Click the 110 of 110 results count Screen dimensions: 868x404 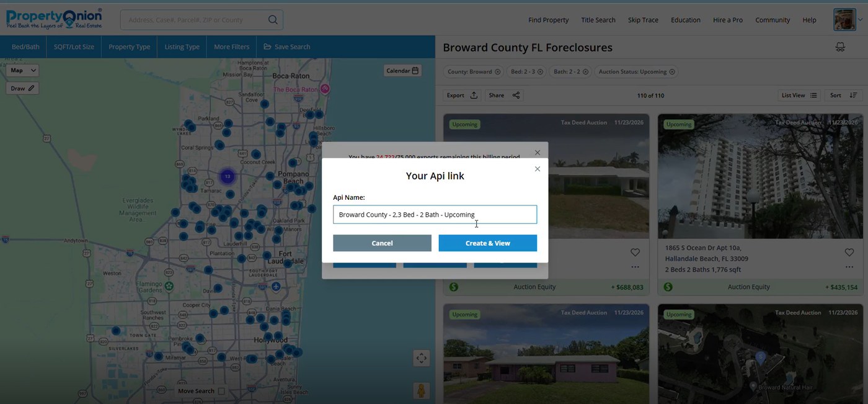pyautogui.click(x=650, y=95)
